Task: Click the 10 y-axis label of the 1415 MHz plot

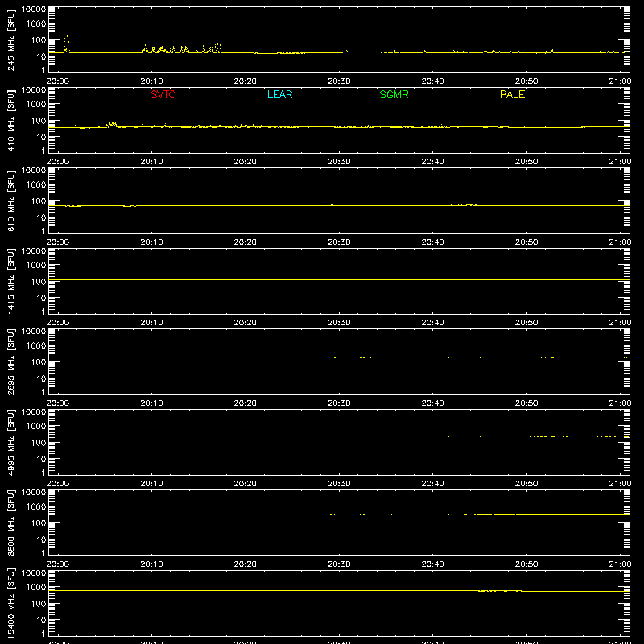Action: tap(41, 298)
